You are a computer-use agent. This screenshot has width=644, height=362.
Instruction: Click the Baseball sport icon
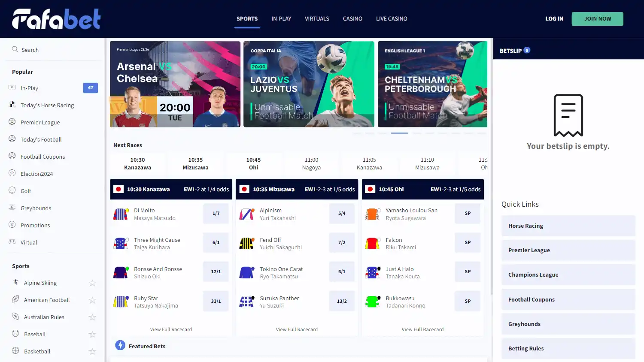pos(15,334)
